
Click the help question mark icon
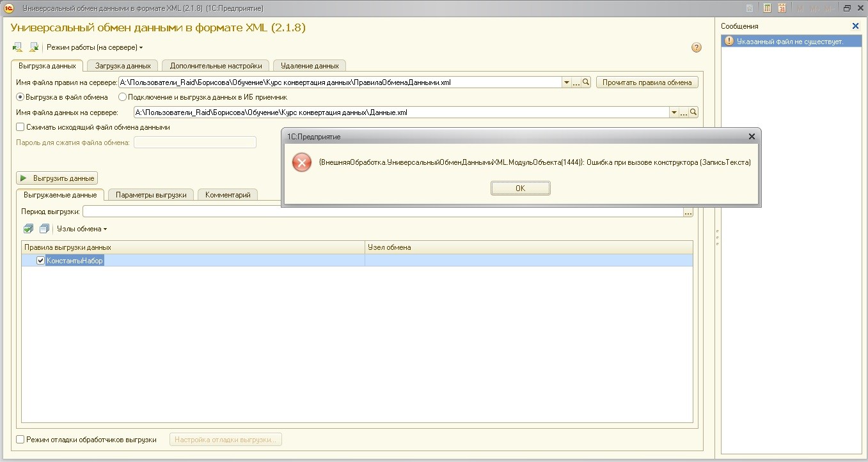tap(697, 47)
